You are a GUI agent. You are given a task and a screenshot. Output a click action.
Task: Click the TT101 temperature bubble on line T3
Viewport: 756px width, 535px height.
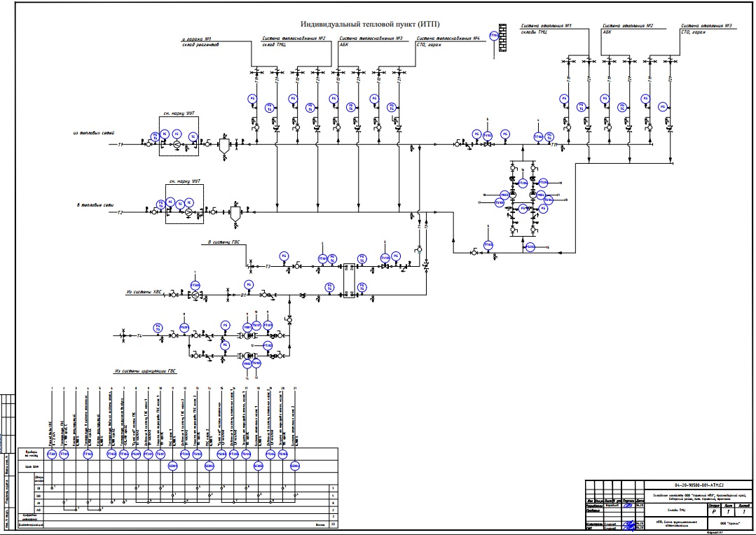coord(322,259)
